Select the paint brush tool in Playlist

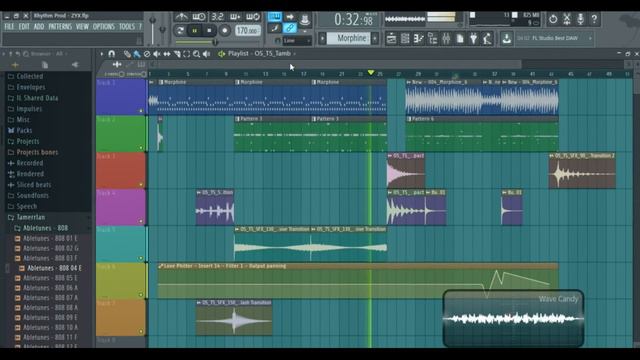pyautogui.click(x=137, y=54)
